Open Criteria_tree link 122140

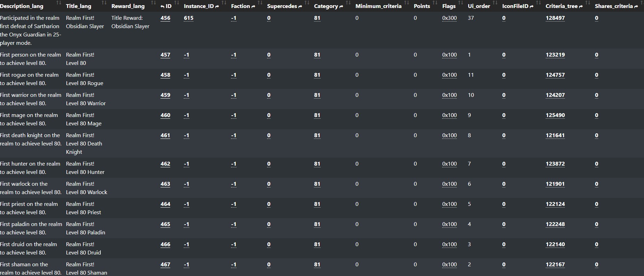click(x=555, y=244)
